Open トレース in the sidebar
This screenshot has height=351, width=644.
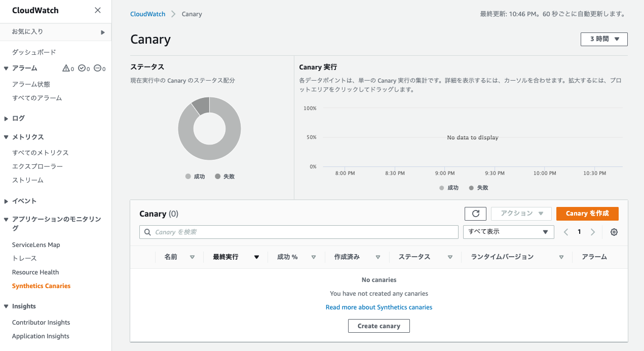(24, 259)
